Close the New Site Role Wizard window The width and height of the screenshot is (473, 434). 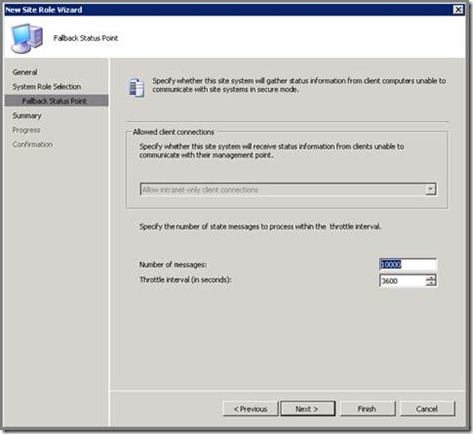point(458,10)
